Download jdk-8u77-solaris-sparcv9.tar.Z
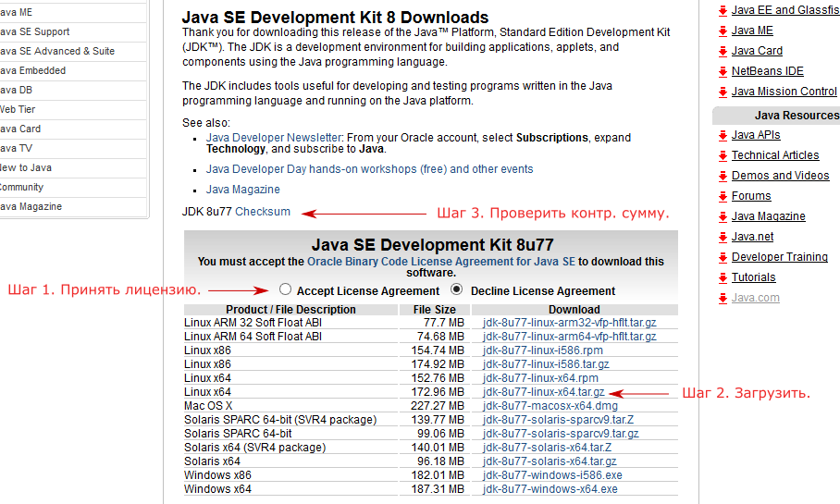Image resolution: width=840 pixels, height=504 pixels. point(558,420)
